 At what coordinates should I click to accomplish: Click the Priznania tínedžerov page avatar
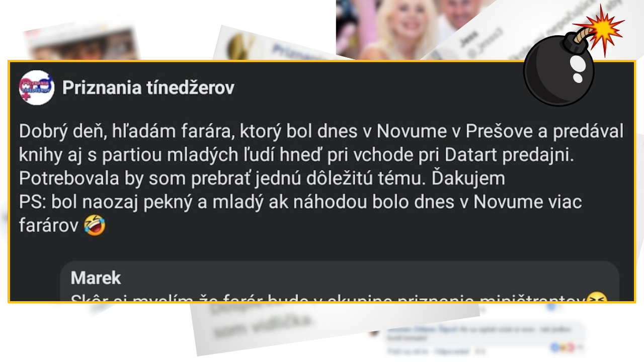coord(36,88)
